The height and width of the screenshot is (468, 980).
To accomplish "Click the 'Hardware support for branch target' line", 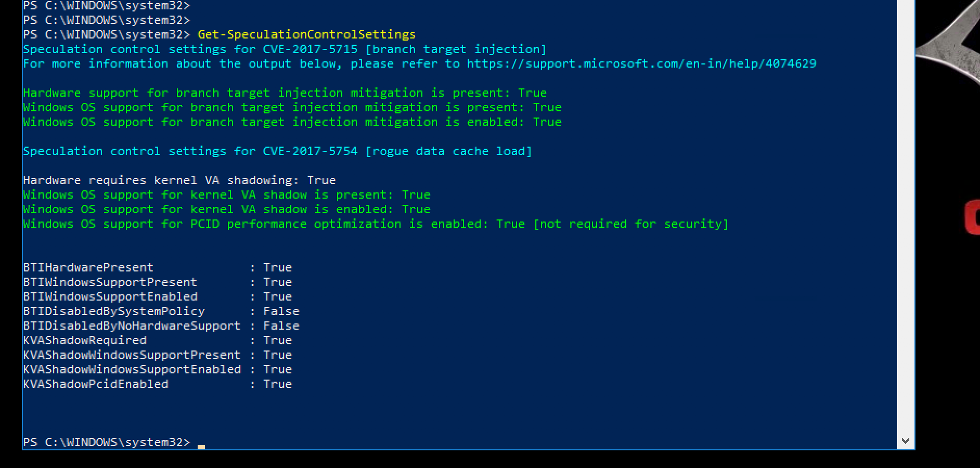I will coord(285,93).
